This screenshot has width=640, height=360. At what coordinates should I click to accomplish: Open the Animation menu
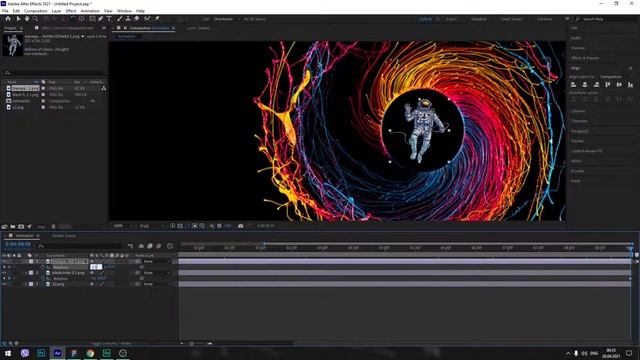click(90, 11)
